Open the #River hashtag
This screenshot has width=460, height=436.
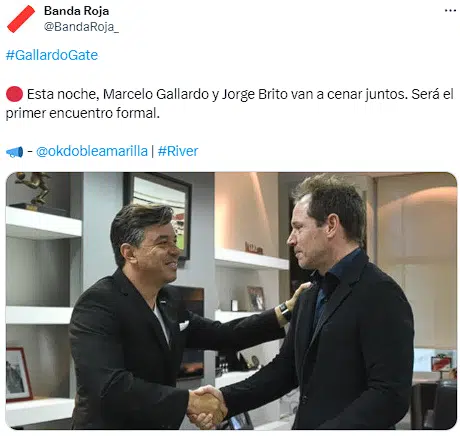(x=178, y=151)
